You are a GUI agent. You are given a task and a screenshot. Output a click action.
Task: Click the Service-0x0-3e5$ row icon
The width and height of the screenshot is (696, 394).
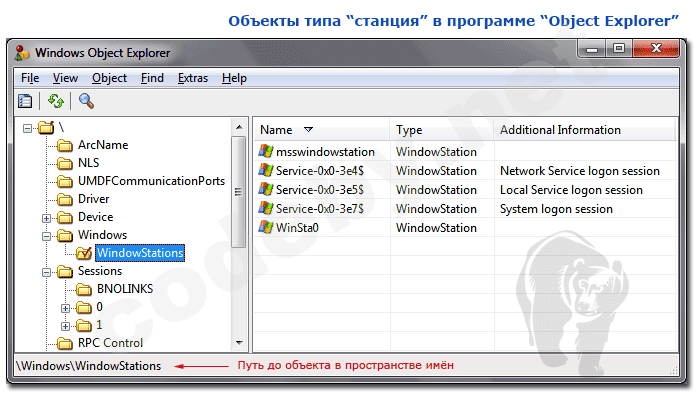[265, 189]
